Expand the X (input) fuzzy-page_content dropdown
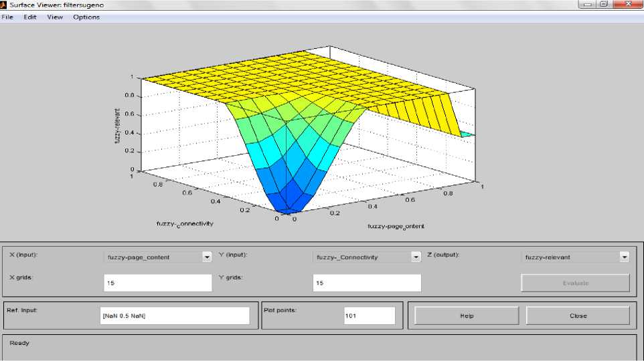Screen dimensions: 644x361 tap(207, 257)
